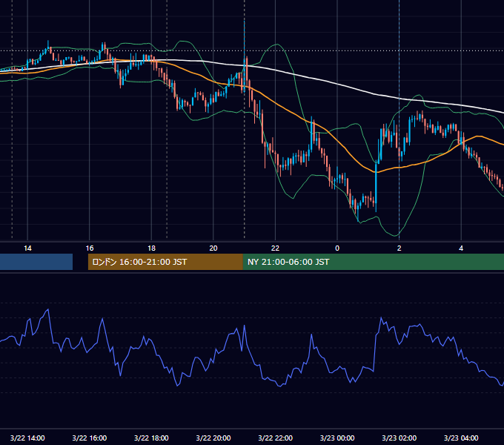The image size is (504, 445).
Task: Click the "3/23 02:00" date label
Action: 399,438
